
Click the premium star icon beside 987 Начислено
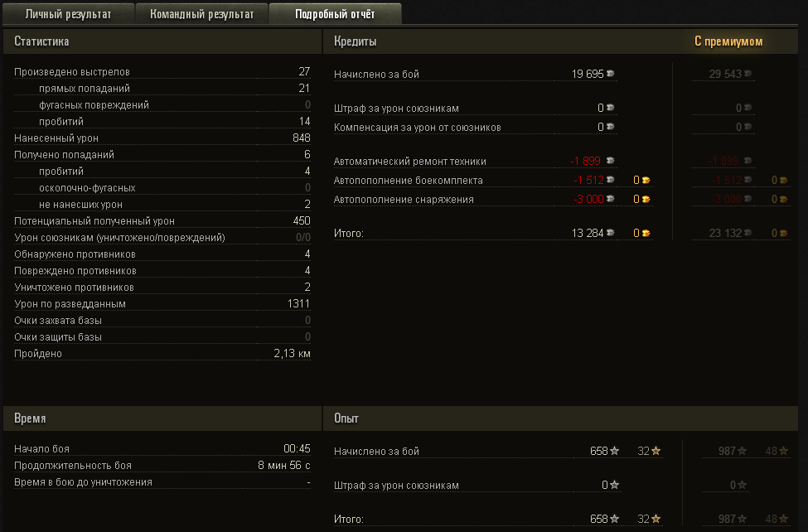pyautogui.click(x=742, y=451)
